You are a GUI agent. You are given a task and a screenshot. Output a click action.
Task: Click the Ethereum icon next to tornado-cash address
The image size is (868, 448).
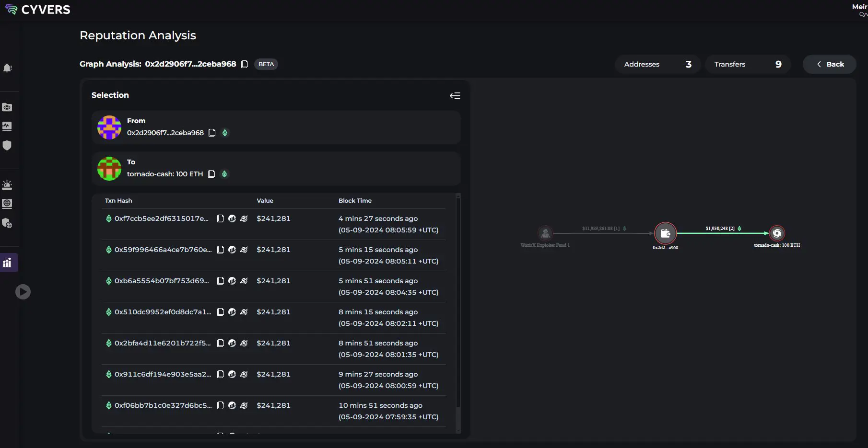pyautogui.click(x=224, y=174)
